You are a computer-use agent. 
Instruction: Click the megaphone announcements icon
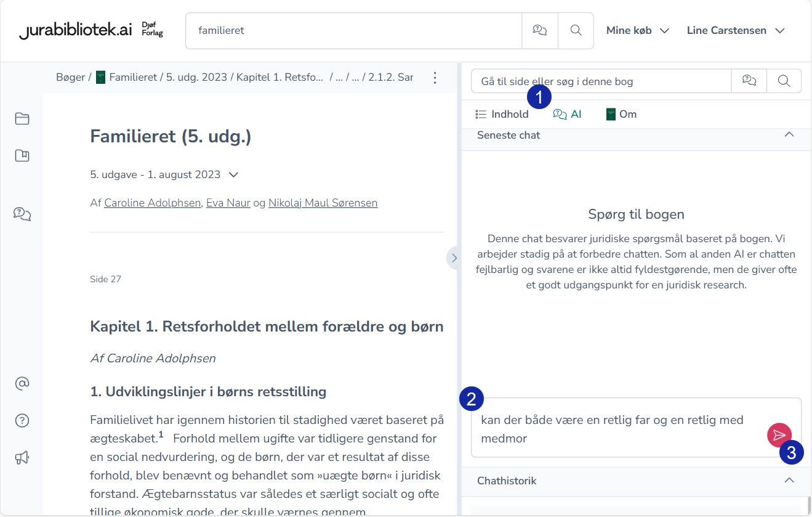pos(22,458)
